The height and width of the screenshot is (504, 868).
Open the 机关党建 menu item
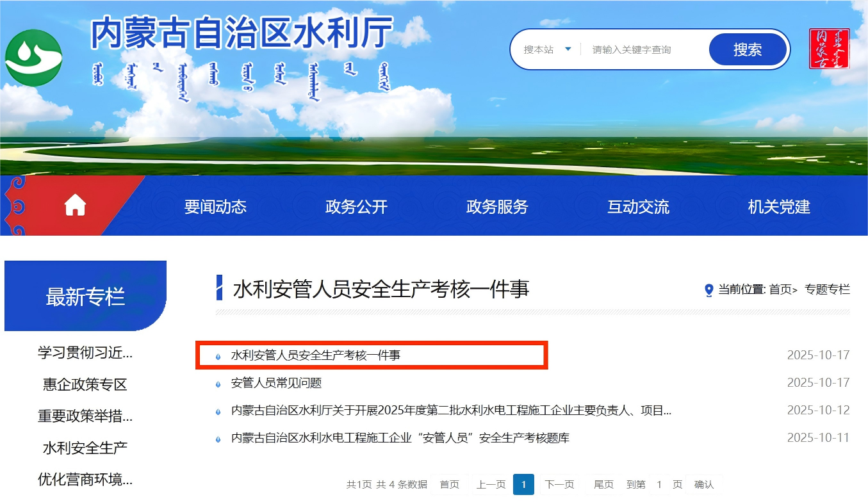779,206
